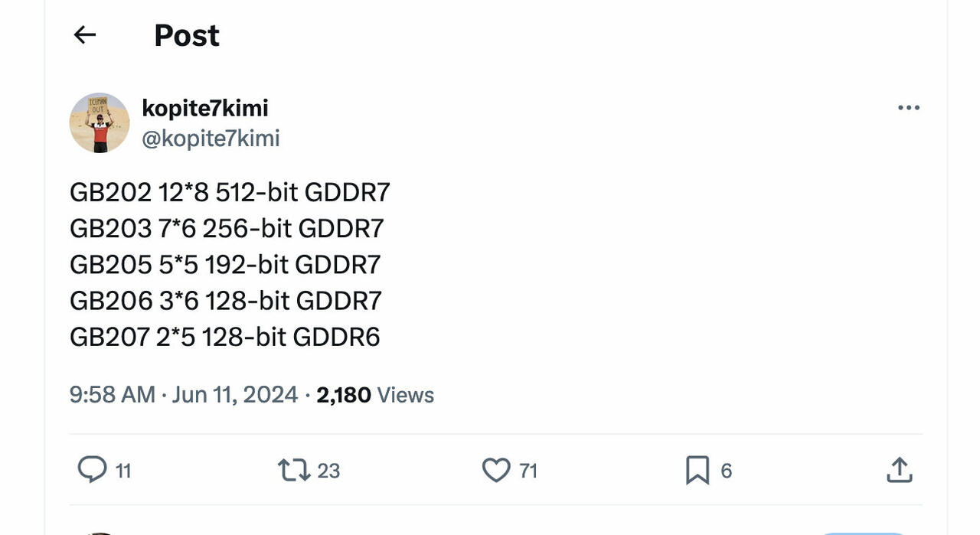Click the like count of 71
This screenshot has height=535, width=980.
[x=528, y=471]
